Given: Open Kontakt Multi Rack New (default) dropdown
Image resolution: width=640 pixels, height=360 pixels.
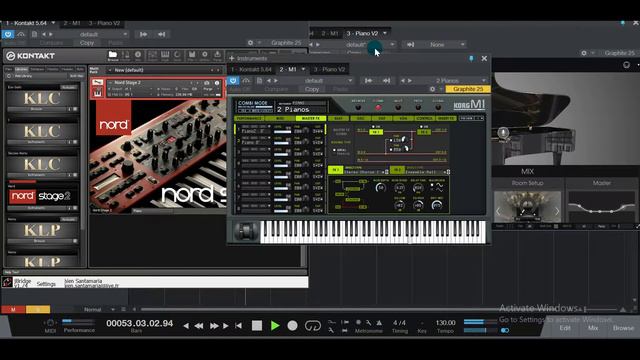Looking at the screenshot, I should [x=164, y=70].
